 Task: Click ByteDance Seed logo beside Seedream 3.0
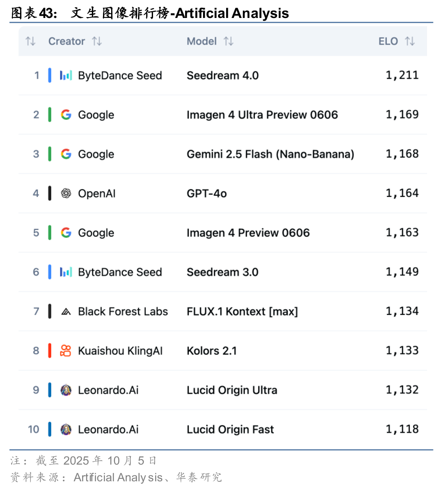click(66, 272)
